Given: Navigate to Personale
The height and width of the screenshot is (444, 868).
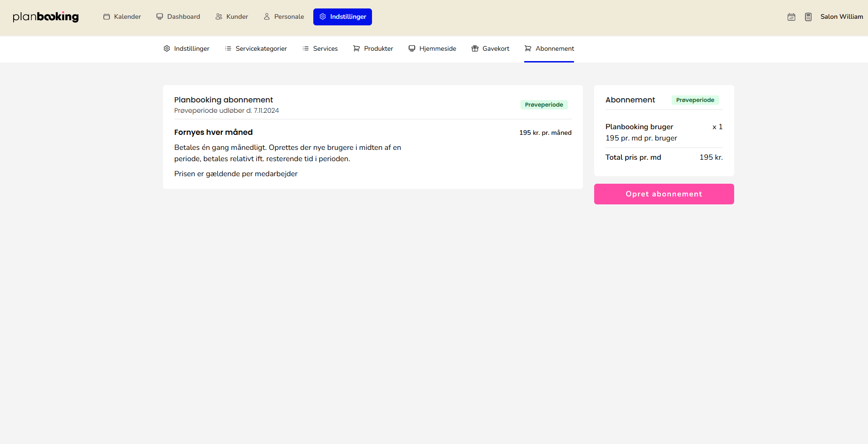Looking at the screenshot, I should 284,17.
